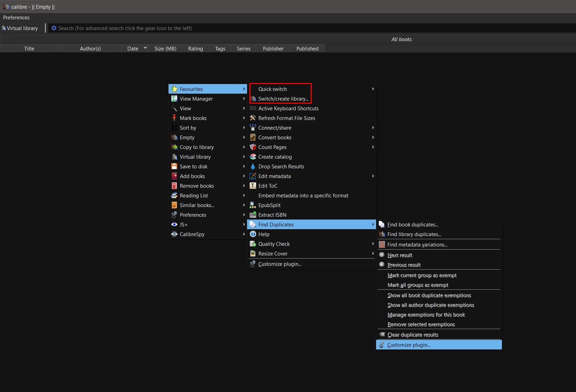Click the Clear duplicate results icon

click(x=382, y=335)
